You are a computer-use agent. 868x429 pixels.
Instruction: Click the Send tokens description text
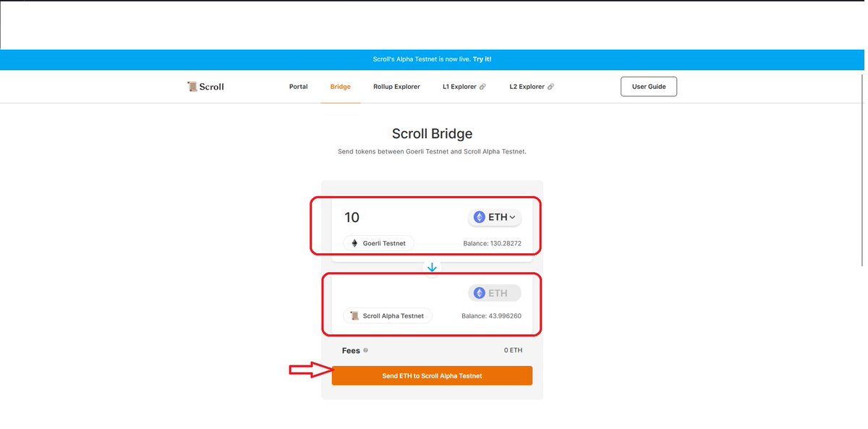tap(432, 152)
